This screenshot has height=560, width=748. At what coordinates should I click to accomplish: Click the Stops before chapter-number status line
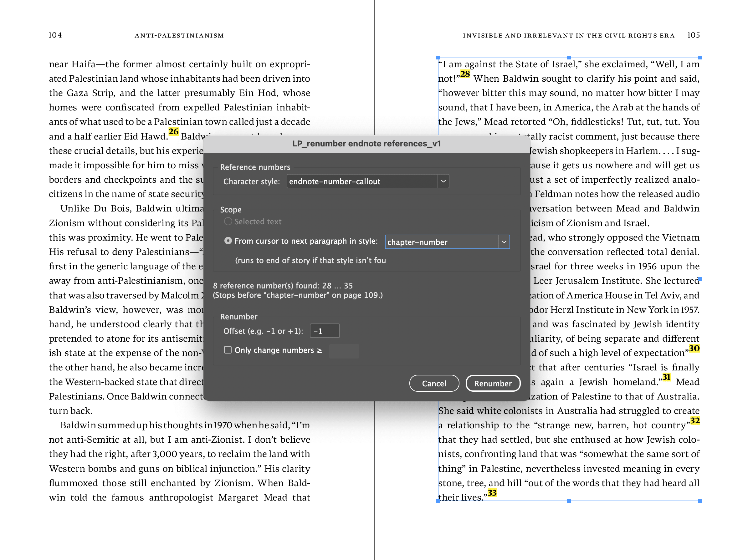coord(298,295)
